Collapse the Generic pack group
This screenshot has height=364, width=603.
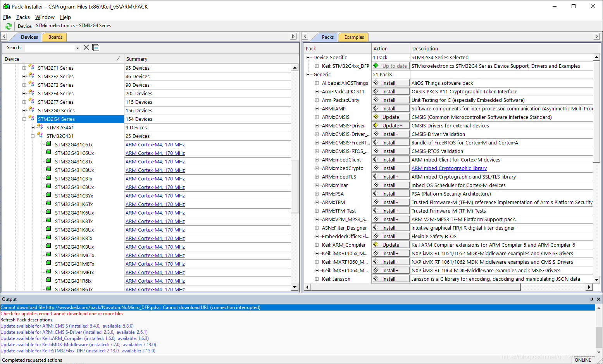(308, 74)
